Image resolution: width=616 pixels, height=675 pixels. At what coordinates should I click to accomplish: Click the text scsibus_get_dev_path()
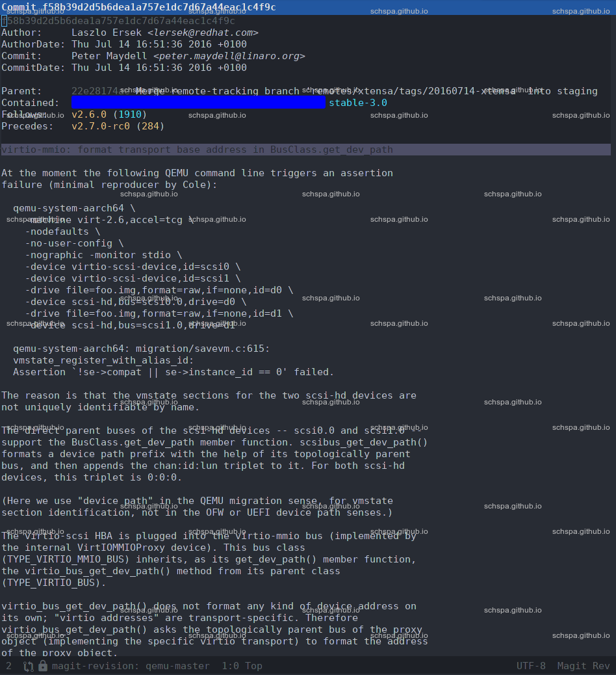tap(364, 442)
